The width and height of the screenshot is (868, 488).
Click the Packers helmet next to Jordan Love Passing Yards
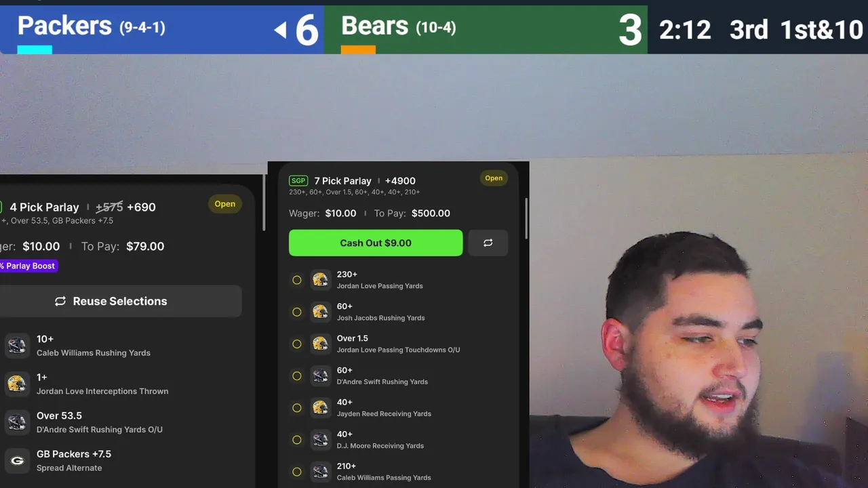click(320, 280)
